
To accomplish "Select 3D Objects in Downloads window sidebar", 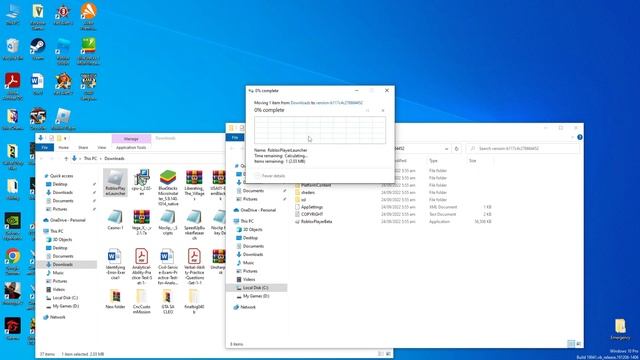I will coord(62,240).
